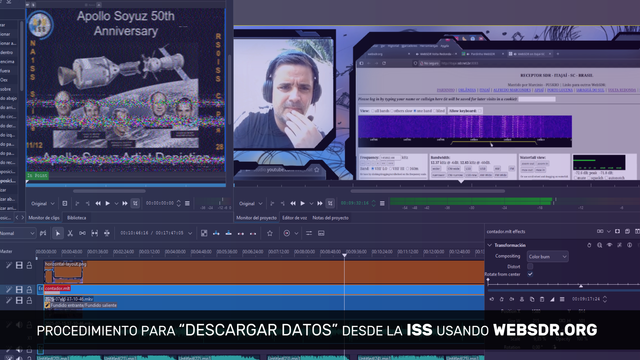This screenshot has width=640, height=360.
Task: Set zone in point in clip monitor
Action: [77, 203]
